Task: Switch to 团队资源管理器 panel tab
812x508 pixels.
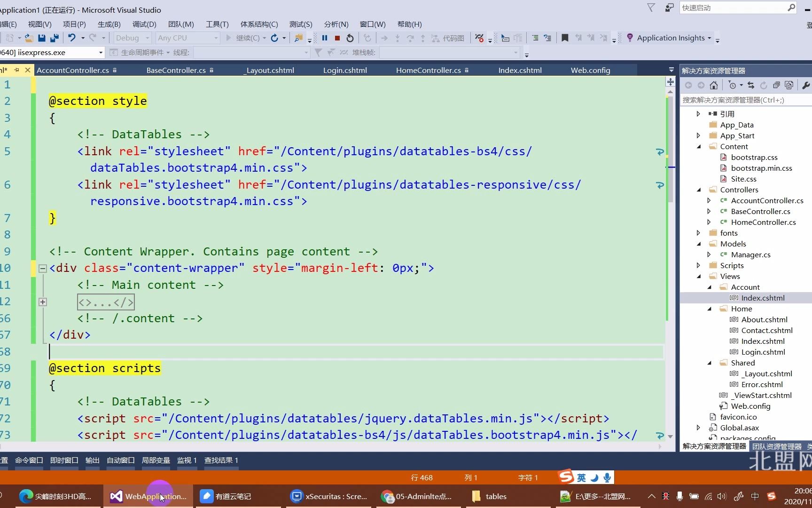Action: [x=777, y=446]
